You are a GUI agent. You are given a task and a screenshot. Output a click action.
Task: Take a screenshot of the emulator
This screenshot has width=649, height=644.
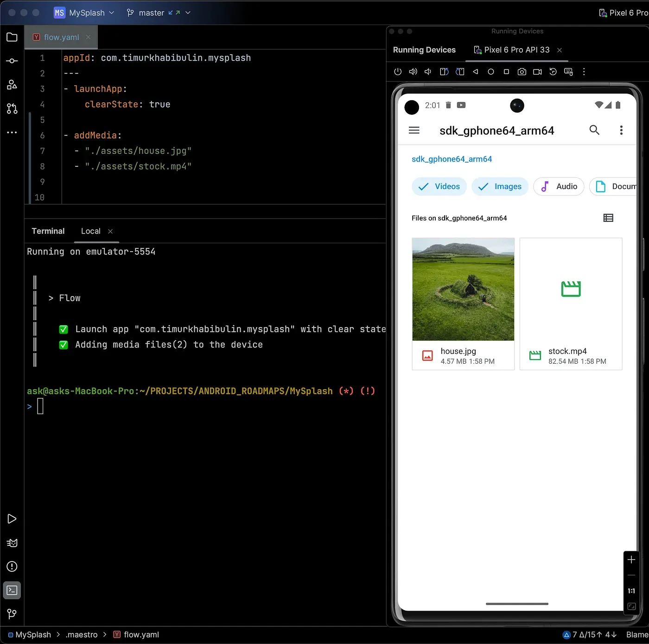522,72
